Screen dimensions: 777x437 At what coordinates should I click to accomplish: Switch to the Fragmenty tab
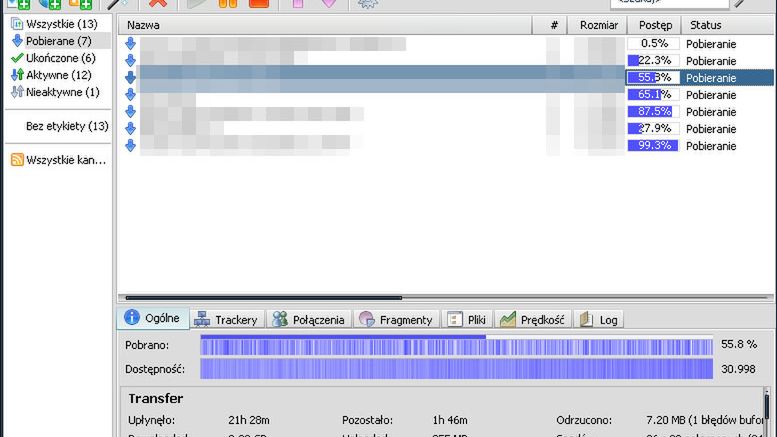click(396, 320)
